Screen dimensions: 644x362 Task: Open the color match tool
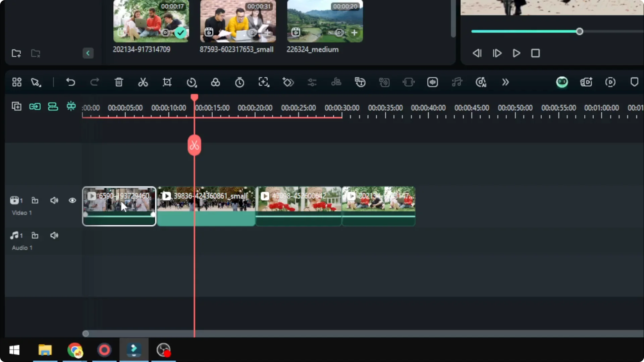(x=215, y=82)
